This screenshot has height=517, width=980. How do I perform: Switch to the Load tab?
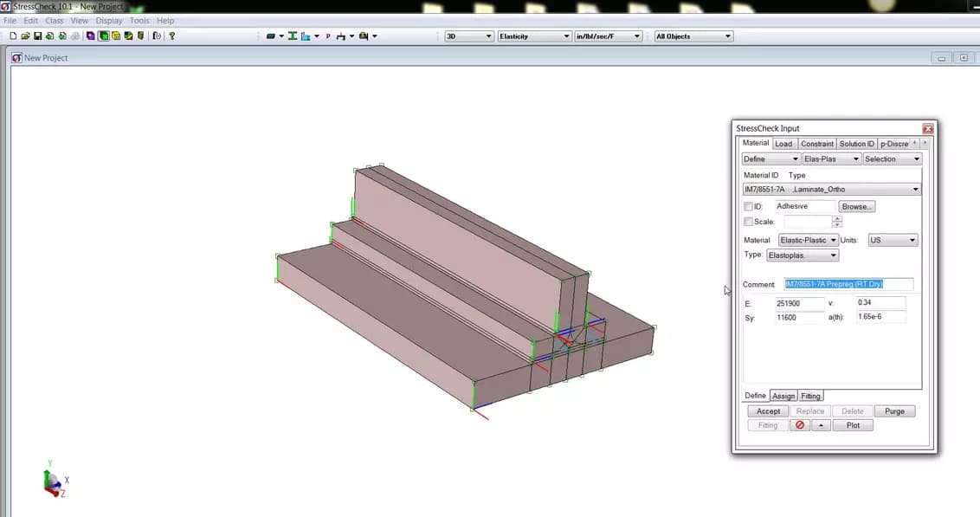(784, 143)
